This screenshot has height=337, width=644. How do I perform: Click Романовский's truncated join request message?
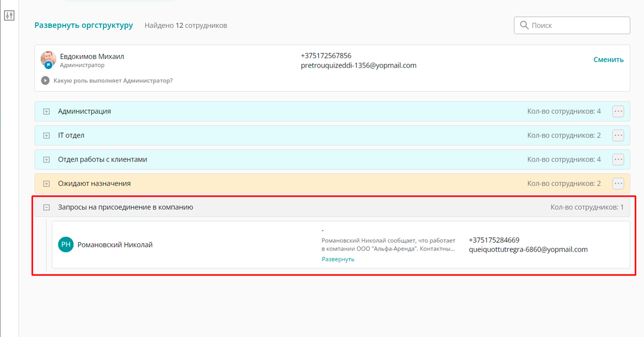(x=388, y=244)
